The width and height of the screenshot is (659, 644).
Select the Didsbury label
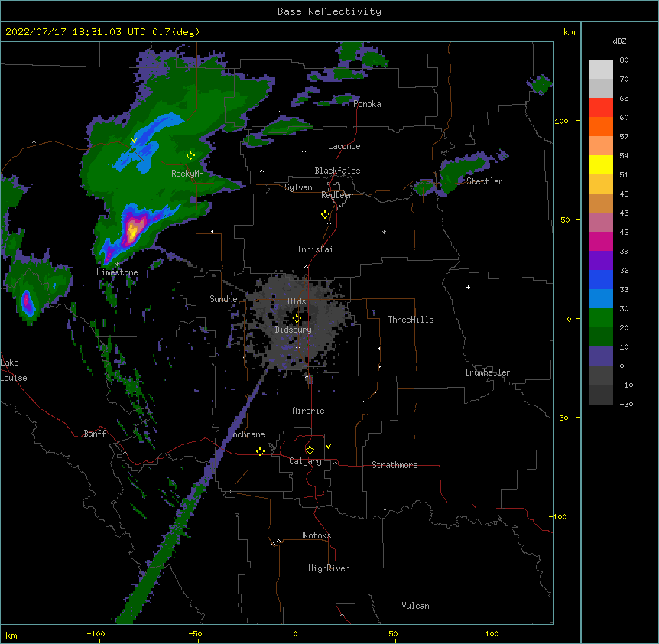(294, 330)
